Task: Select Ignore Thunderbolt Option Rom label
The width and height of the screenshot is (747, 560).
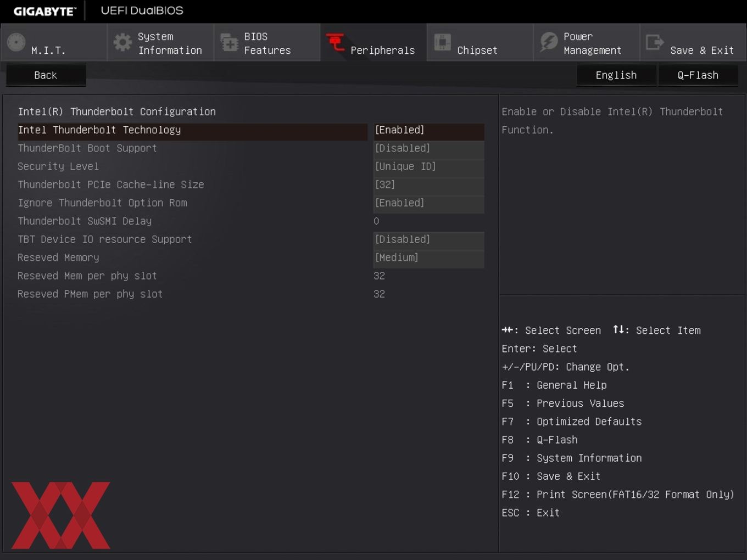Action: click(102, 203)
